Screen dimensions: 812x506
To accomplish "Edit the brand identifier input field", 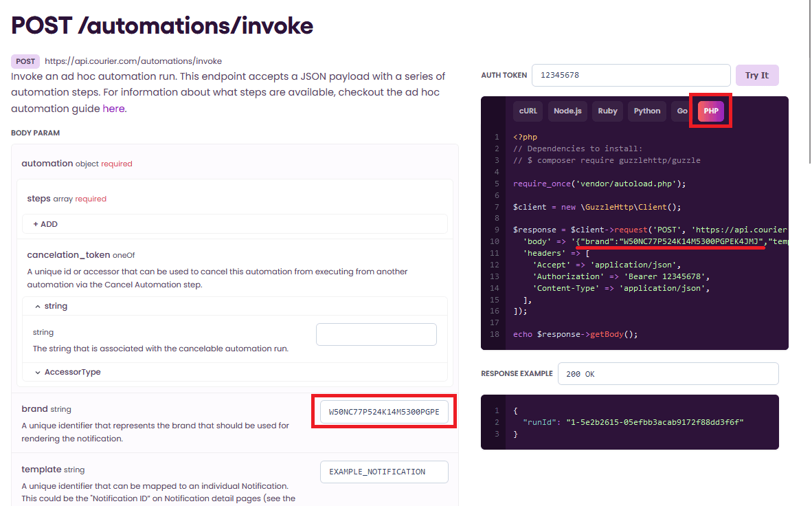I will tap(384, 412).
